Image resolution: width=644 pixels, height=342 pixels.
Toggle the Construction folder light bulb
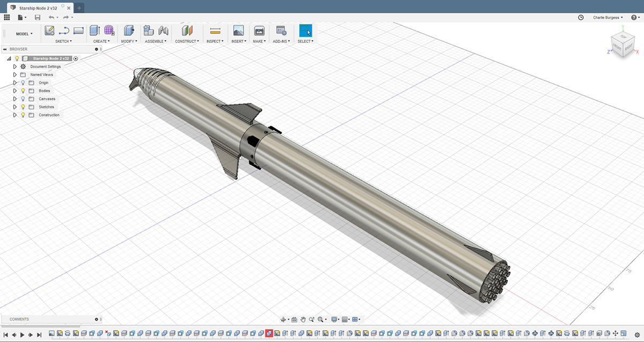(x=23, y=115)
